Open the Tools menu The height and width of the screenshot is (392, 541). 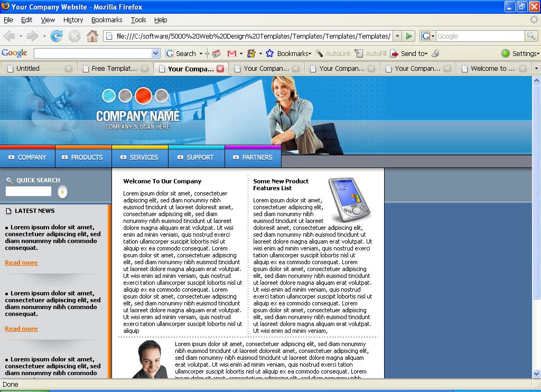click(x=138, y=20)
